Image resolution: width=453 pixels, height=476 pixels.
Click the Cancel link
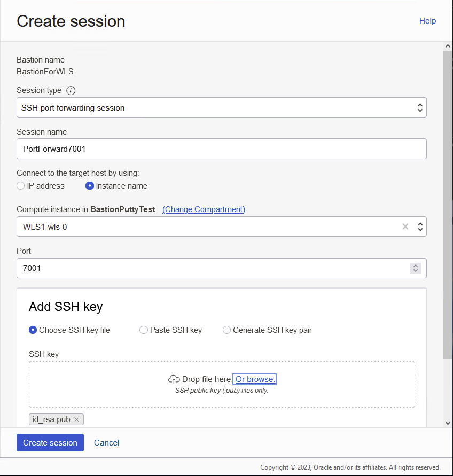coord(106,442)
